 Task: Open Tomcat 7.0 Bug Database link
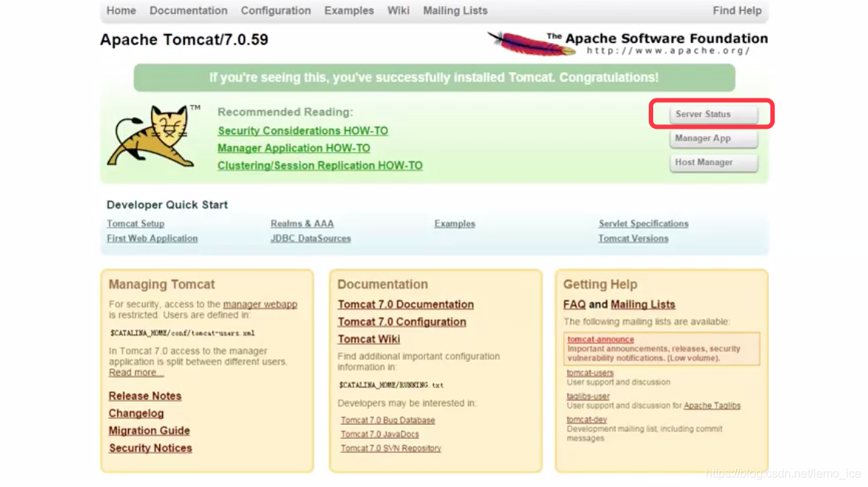tap(387, 420)
